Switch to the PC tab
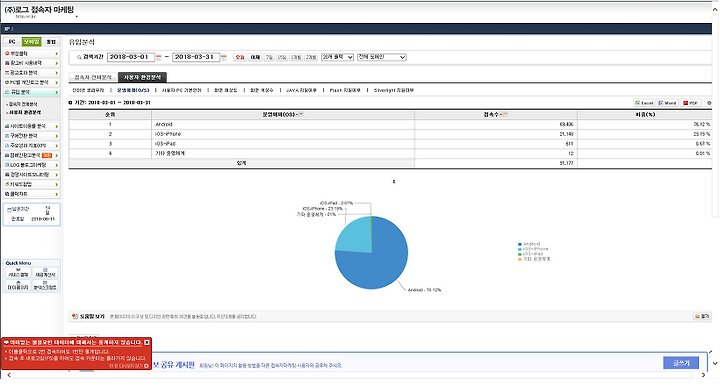This screenshot has height=386, width=720. pyautogui.click(x=12, y=42)
